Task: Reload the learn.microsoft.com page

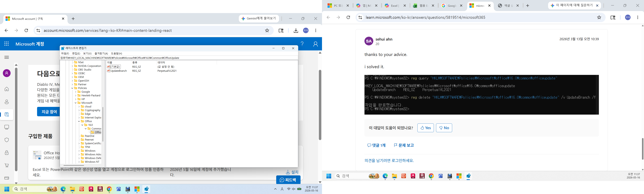Action: pos(348,17)
